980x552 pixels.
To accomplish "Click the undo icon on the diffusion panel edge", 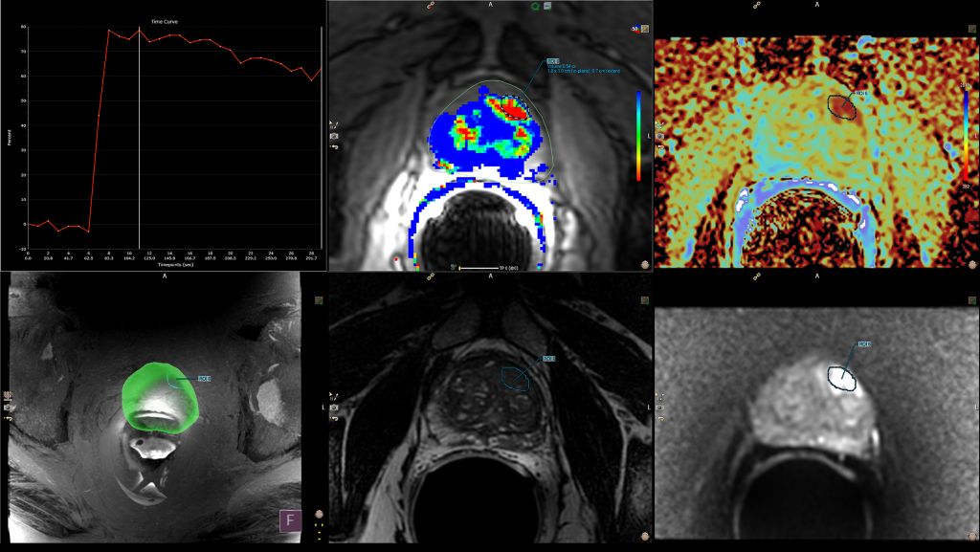I will point(659,418).
